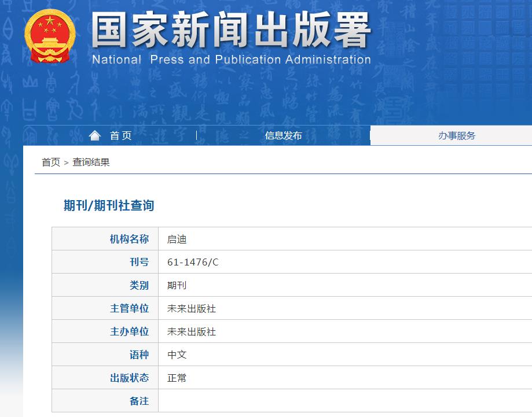This screenshot has height=417, width=532.
Task: Select the journal name 启迪
Action: pos(177,238)
